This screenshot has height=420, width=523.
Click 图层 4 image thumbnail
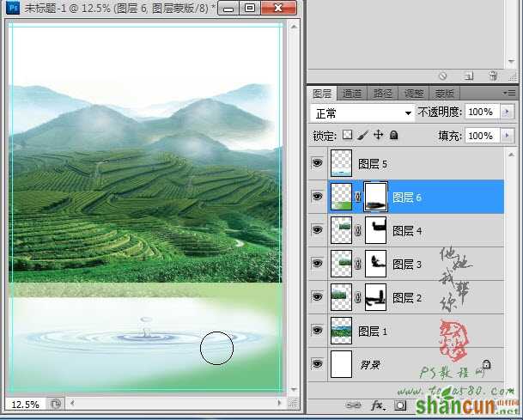341,230
